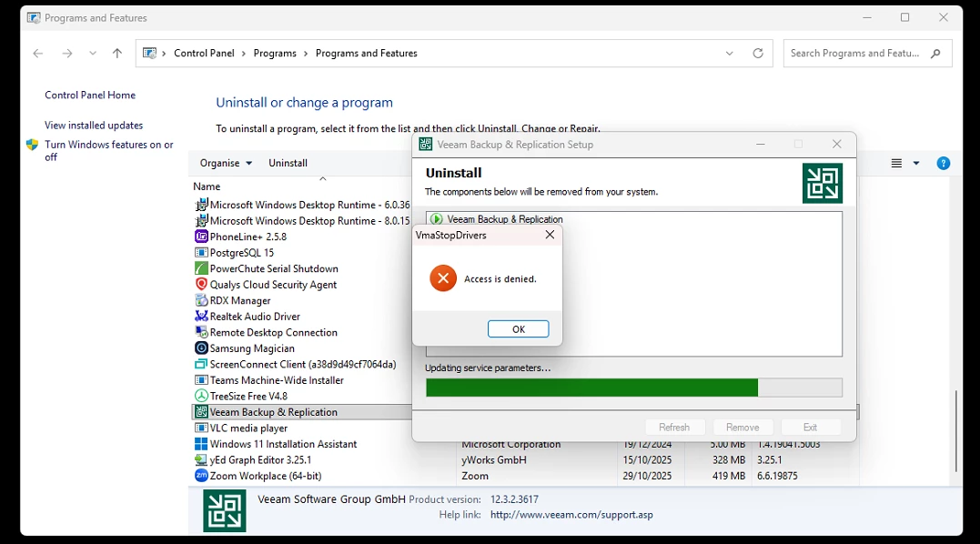Select the PostgreSQL 15 program name
Image resolution: width=980 pixels, height=544 pixels.
[x=242, y=252]
